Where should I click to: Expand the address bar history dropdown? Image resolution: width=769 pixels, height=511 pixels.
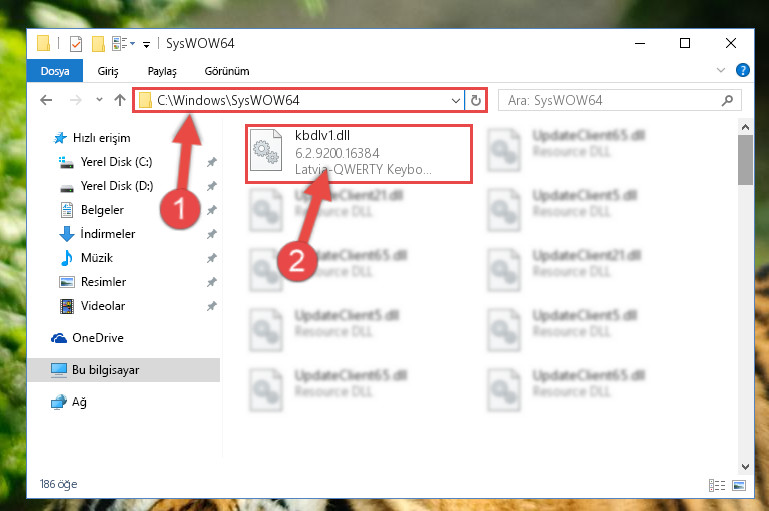(456, 101)
